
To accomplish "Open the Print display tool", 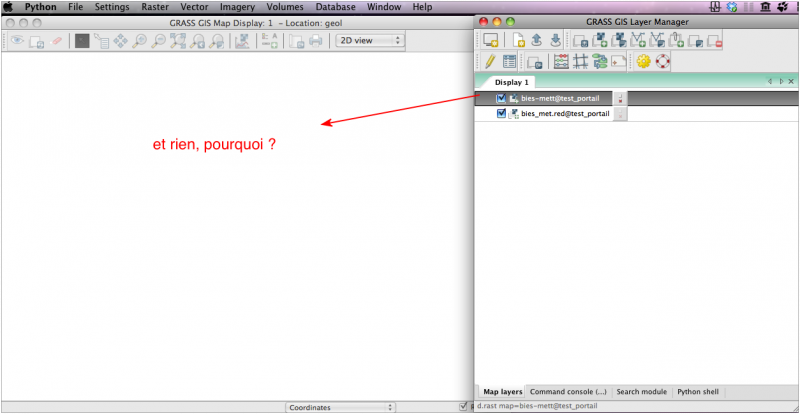I will coord(315,41).
